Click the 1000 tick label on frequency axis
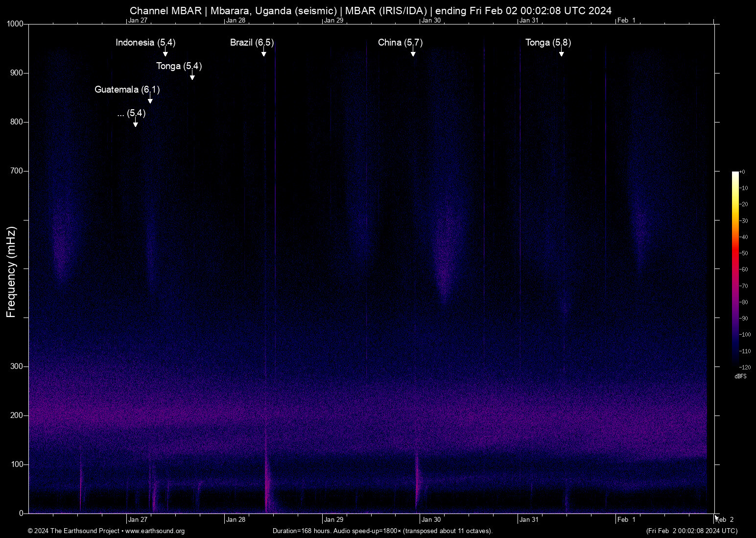 click(x=15, y=24)
